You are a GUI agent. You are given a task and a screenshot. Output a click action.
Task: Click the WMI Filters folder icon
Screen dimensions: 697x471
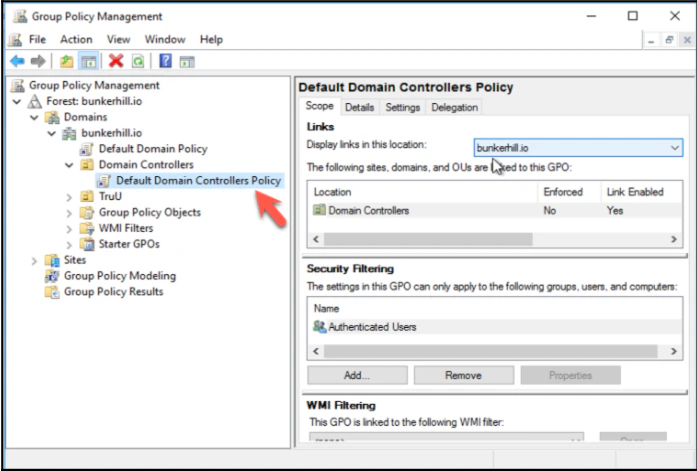click(x=87, y=228)
